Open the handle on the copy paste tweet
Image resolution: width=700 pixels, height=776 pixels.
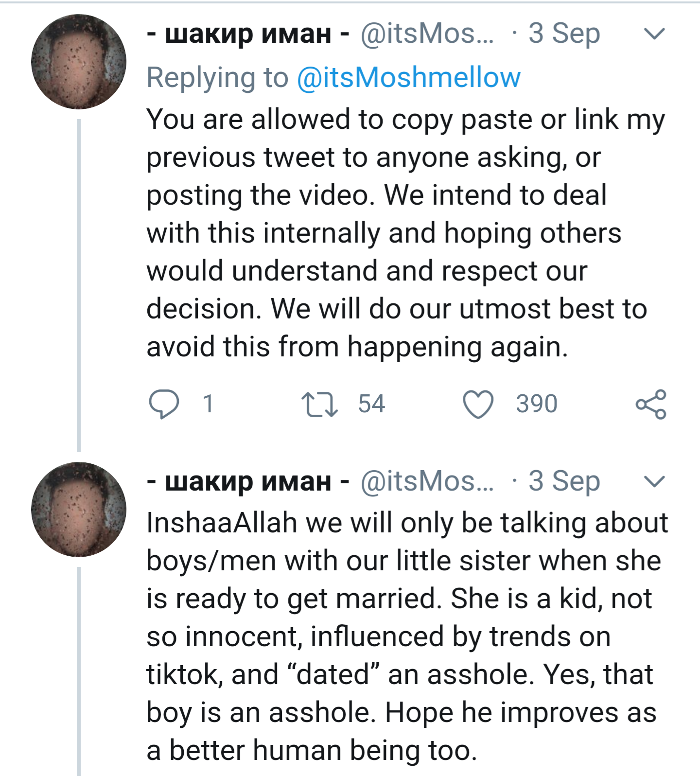427,34
